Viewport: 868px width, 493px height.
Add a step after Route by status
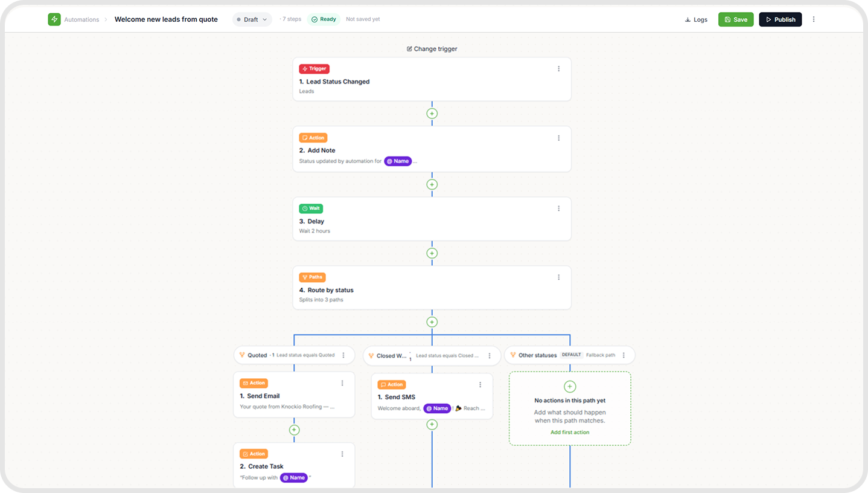(x=432, y=322)
